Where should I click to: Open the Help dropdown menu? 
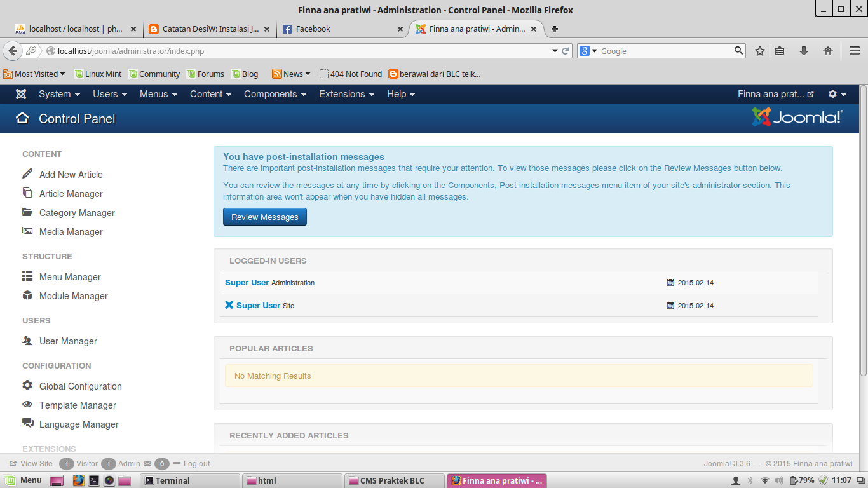(401, 94)
